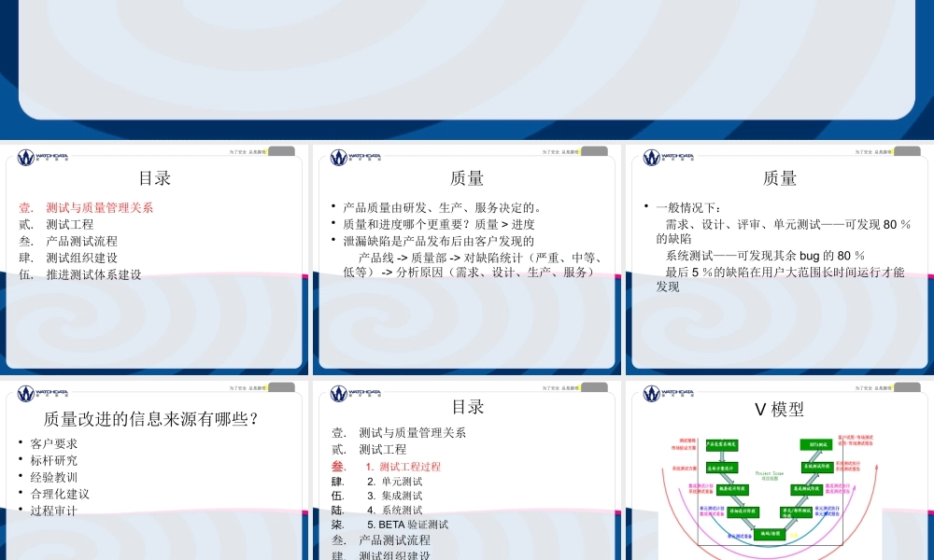Click bullet 标杆研究
This screenshot has width=934, height=560.
pyautogui.click(x=48, y=460)
